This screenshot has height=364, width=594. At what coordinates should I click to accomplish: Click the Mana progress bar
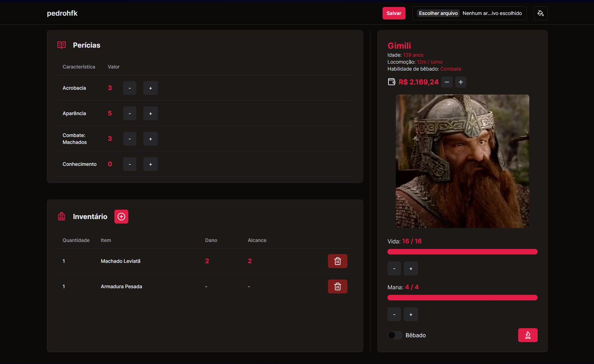[463, 298]
